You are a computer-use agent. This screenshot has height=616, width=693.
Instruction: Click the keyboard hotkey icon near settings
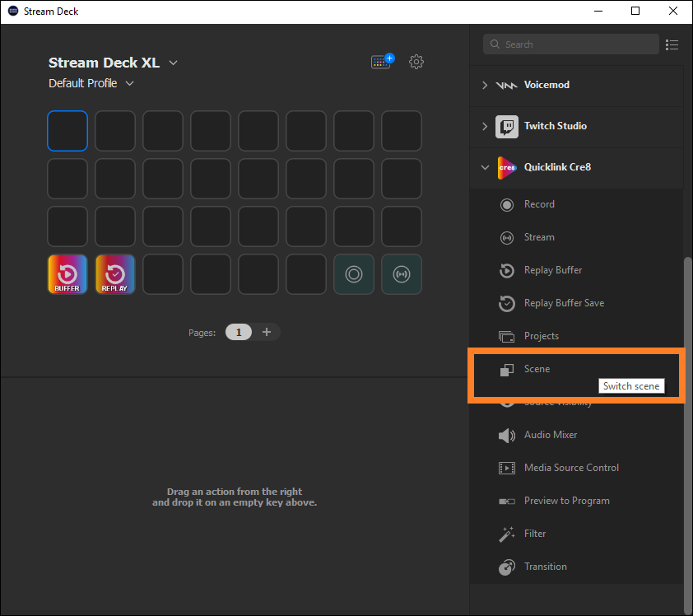(379, 62)
